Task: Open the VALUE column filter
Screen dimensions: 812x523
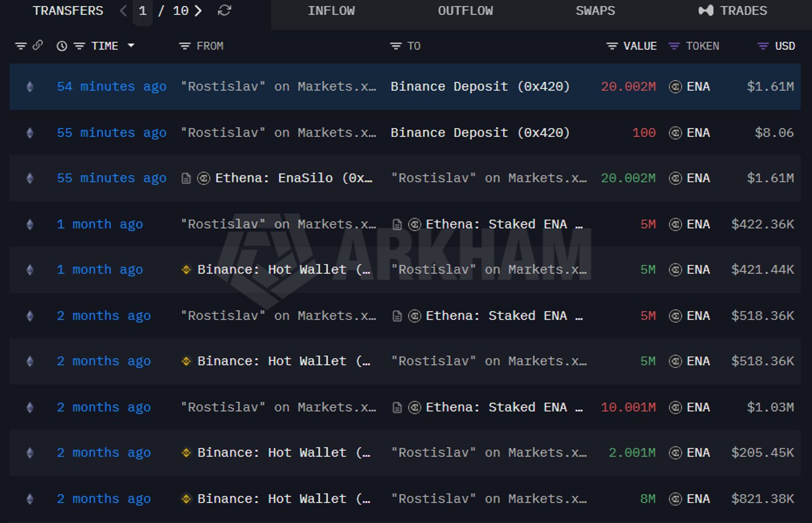Action: 612,46
